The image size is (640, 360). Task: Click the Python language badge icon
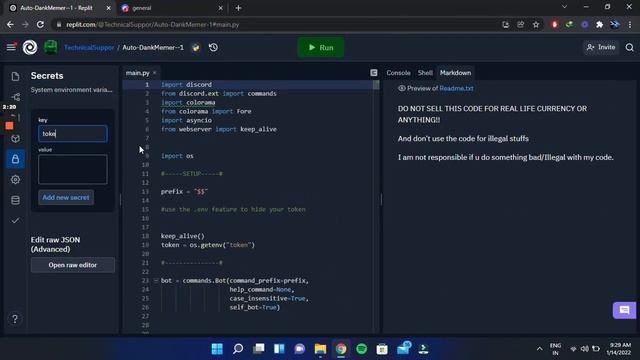pos(196,48)
